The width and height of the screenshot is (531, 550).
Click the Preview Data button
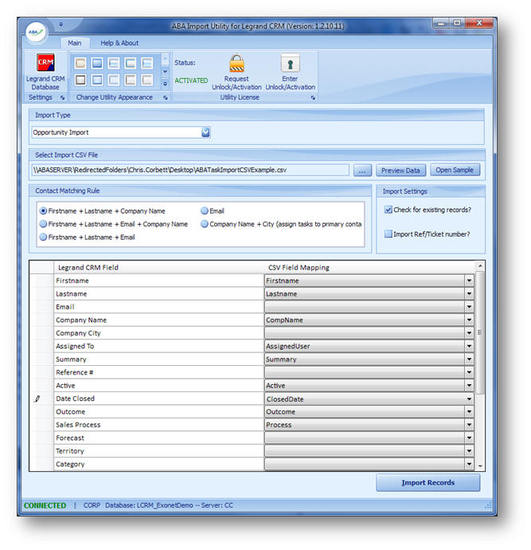click(x=401, y=170)
